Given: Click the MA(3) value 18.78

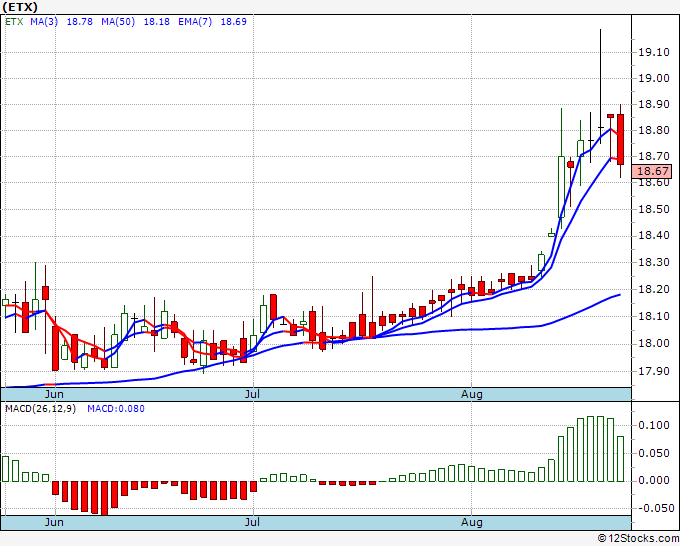Looking at the screenshot, I should pos(79,22).
